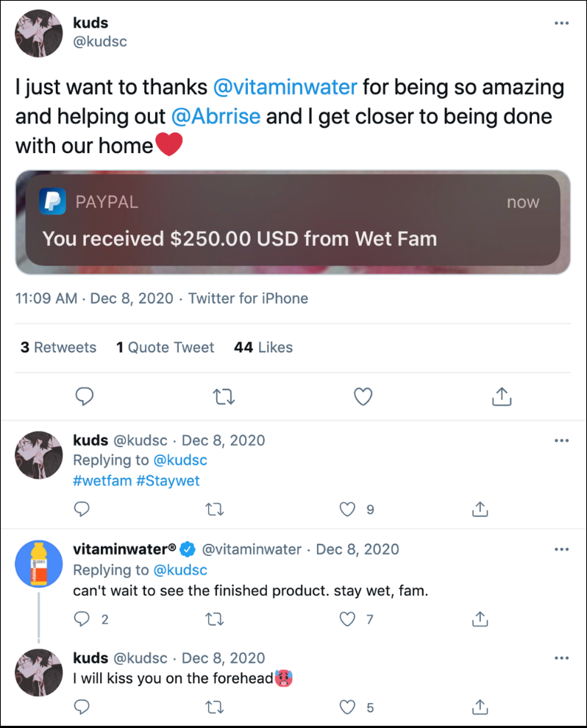Open the PayPal notification image

point(293,222)
